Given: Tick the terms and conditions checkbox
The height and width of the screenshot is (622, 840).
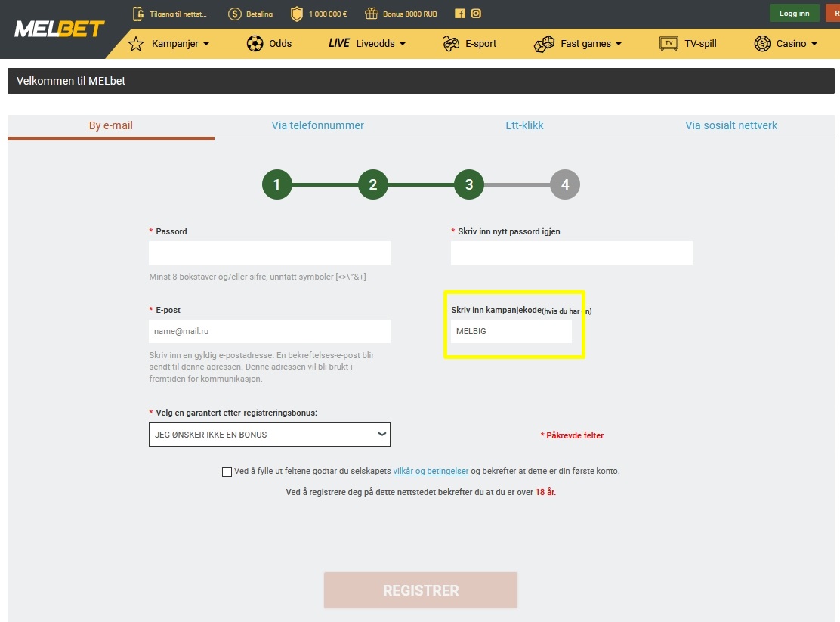Looking at the screenshot, I should [x=227, y=472].
